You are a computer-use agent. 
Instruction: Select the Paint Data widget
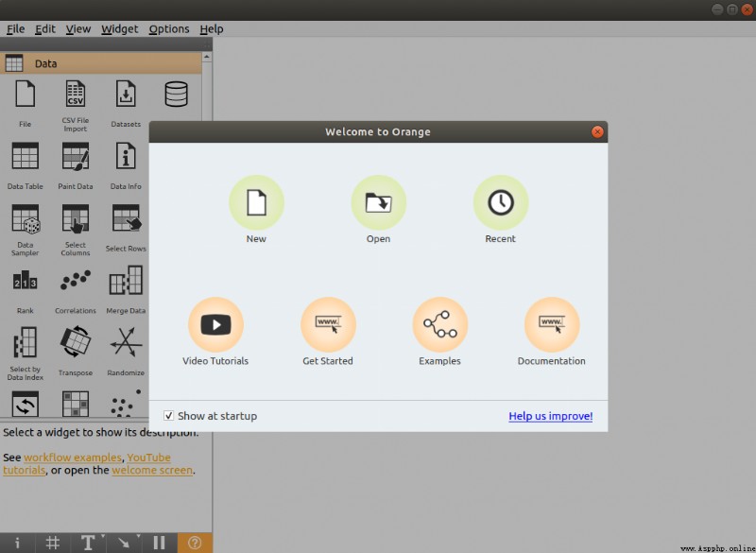pyautogui.click(x=76, y=165)
